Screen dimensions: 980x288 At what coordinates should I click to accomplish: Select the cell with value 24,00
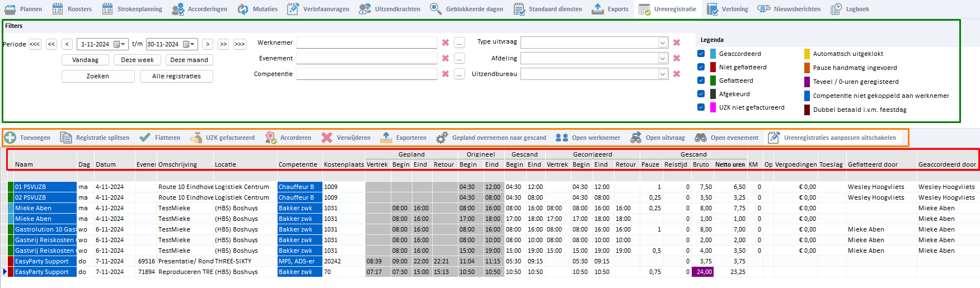(702, 272)
